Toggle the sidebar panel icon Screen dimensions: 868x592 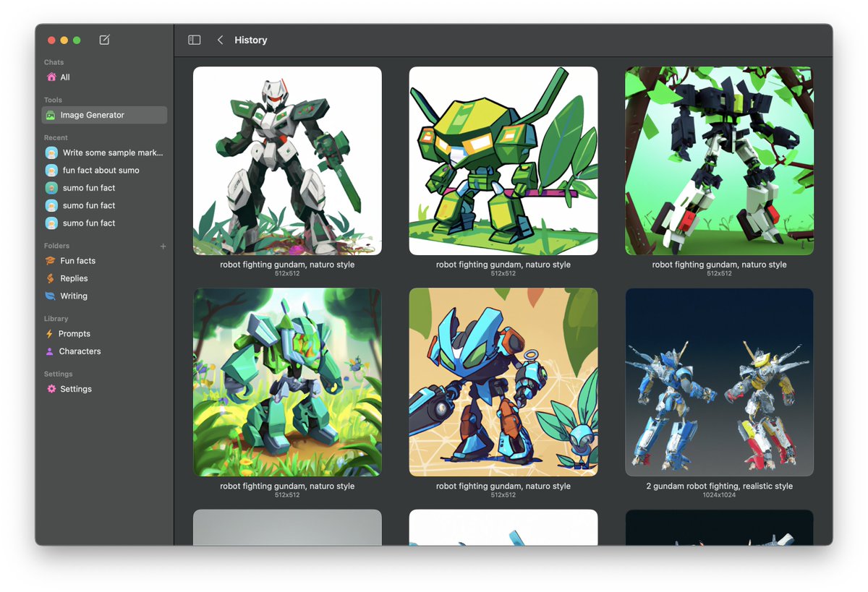point(194,40)
